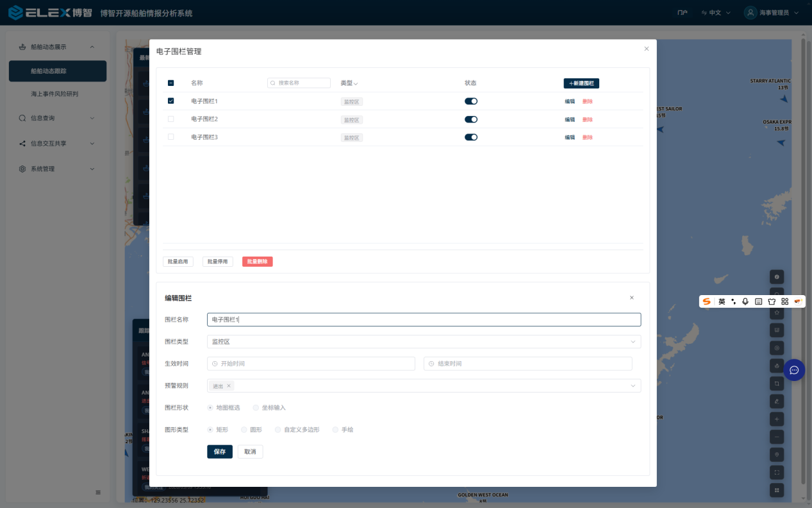Viewport: 812px width, 508px height.
Task: Disable the status switch for 电子围栏2
Action: (x=471, y=119)
